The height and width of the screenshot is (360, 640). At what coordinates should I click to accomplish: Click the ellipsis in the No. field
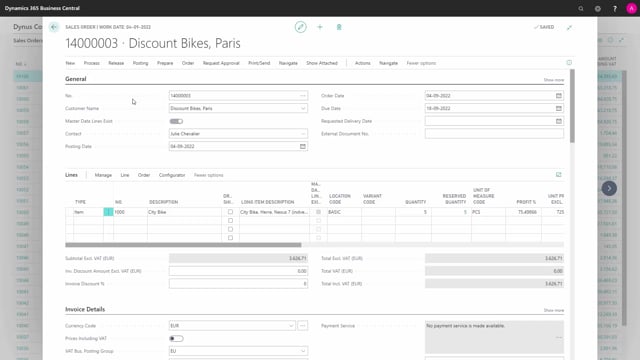pyautogui.click(x=302, y=96)
